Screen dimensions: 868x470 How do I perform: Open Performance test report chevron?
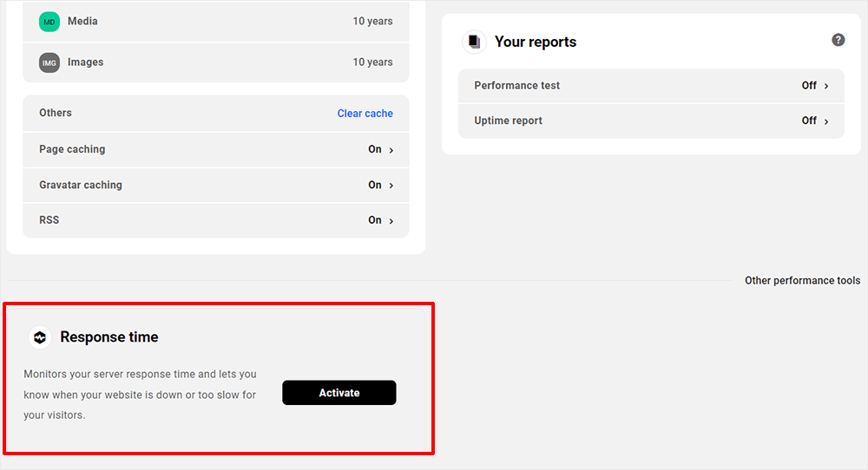[x=826, y=86]
